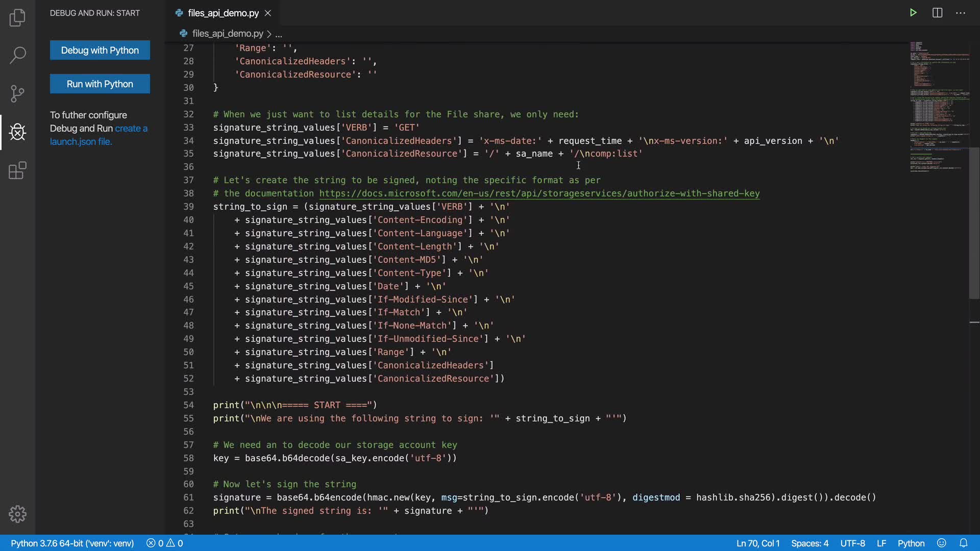Open the notifications bell icon

pyautogui.click(x=963, y=543)
